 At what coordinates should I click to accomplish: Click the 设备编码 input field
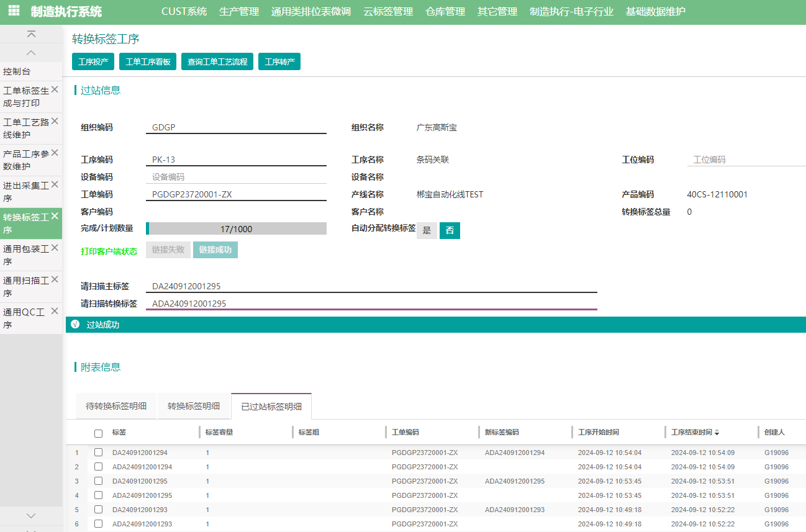[236, 177]
